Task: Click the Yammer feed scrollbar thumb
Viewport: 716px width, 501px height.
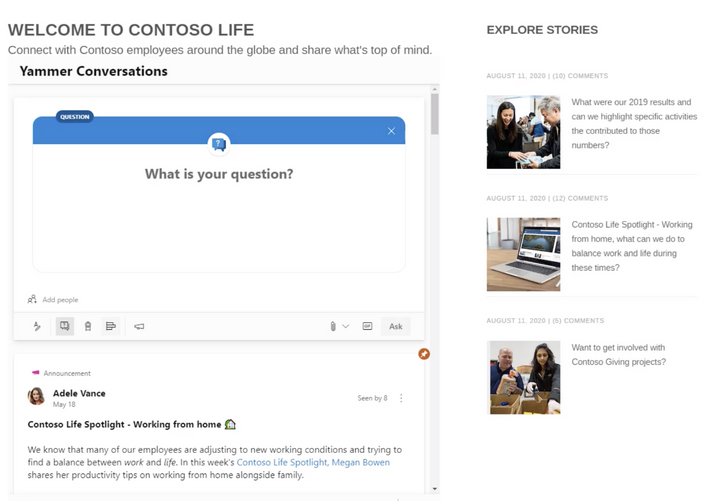Action: (435, 114)
